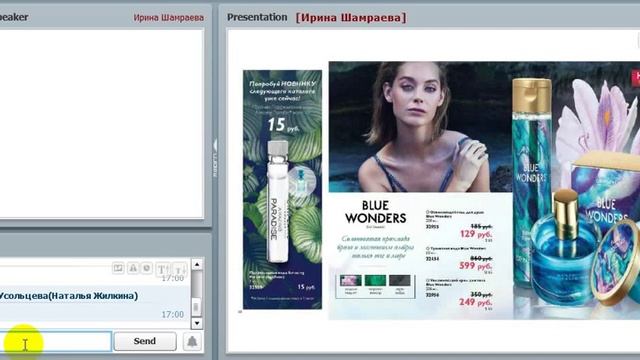The image size is (640, 360).
Task: Click the Presentation panel title
Action: click(257, 17)
